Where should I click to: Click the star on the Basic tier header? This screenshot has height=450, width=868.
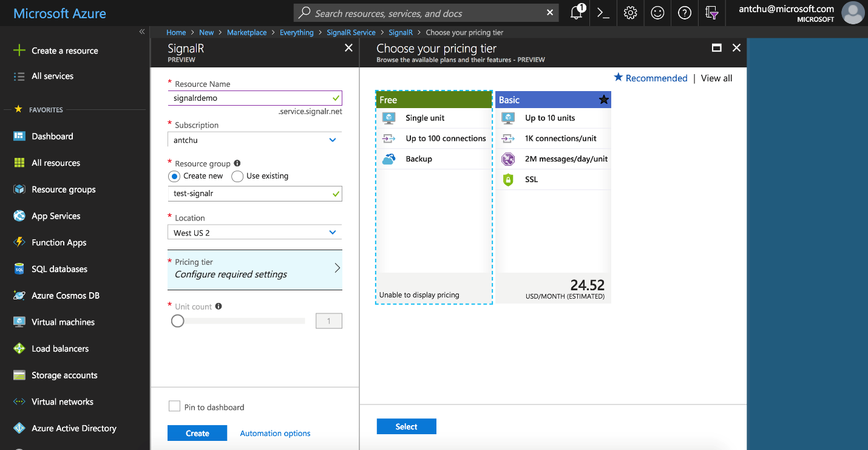point(603,100)
